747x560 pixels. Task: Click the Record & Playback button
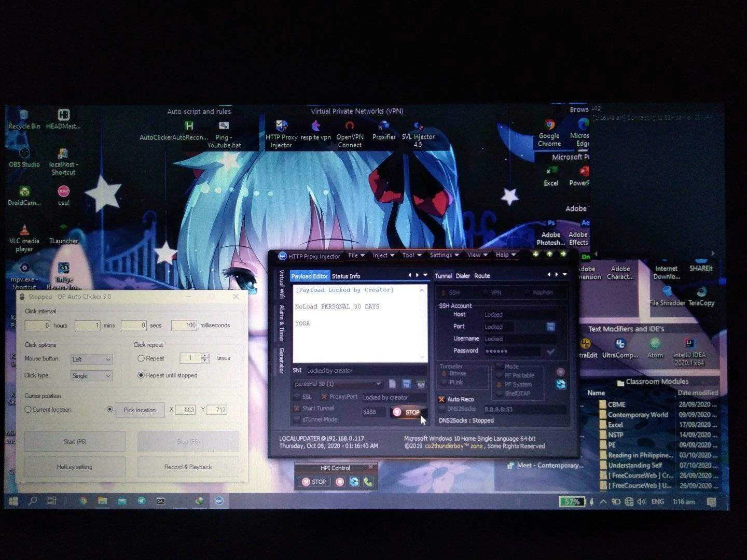[188, 467]
